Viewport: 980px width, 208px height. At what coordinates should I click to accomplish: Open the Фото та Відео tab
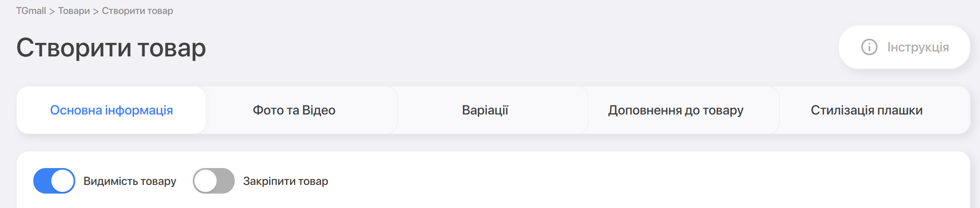[294, 110]
